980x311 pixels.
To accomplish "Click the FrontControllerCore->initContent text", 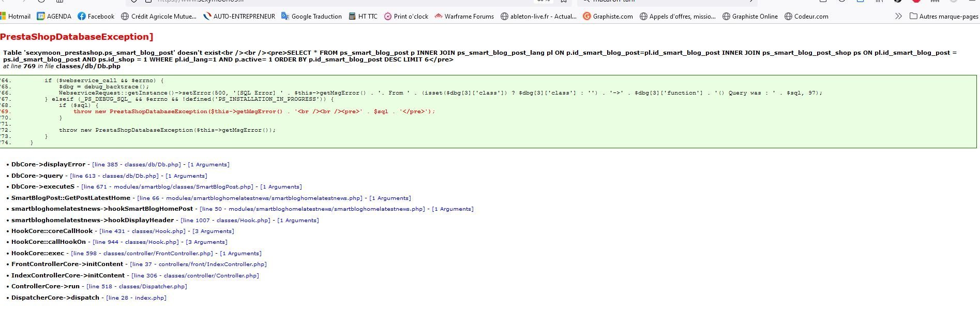I will click(67, 265).
